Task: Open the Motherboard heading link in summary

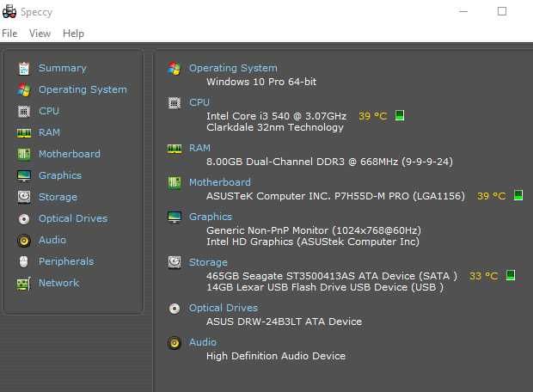Action: 220,182
